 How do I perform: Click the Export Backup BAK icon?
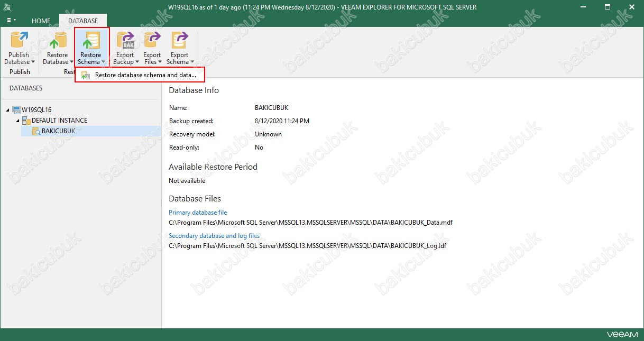[x=125, y=41]
